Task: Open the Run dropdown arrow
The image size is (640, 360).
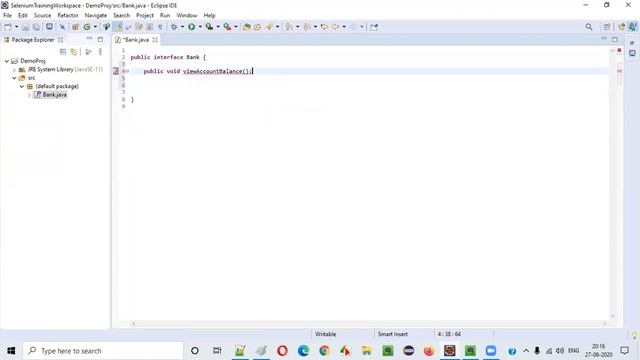Action: 200,27
